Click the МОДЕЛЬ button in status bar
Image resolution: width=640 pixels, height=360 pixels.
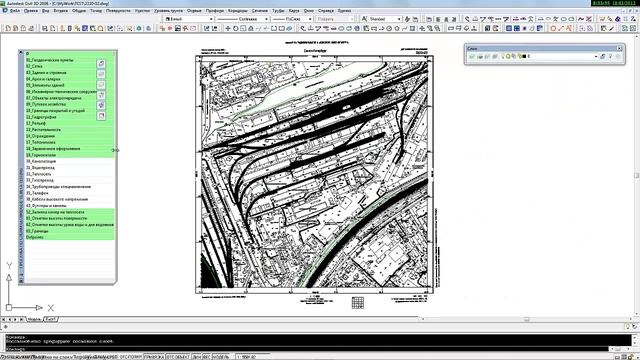coord(222,357)
